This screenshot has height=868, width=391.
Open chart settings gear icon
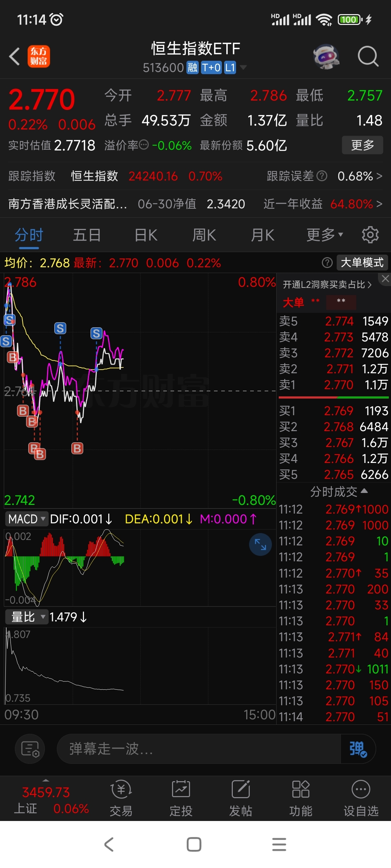click(370, 235)
